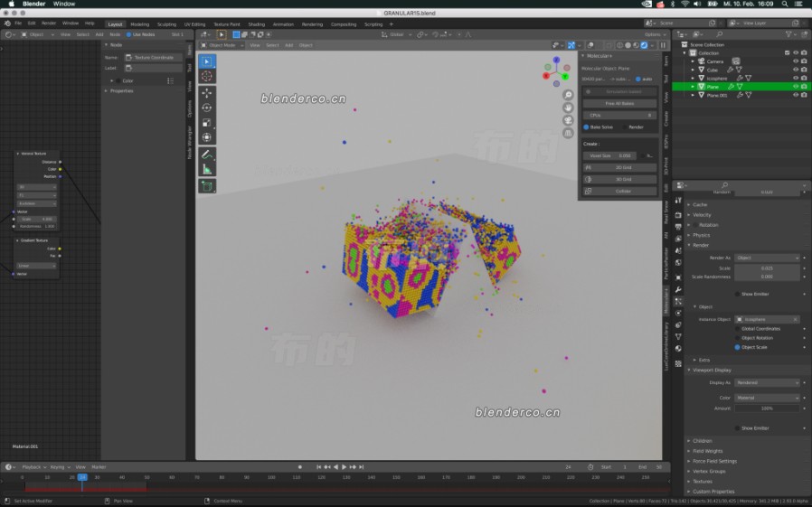Select the Cube object in outliner
Screen dimensions: 812x507
pyautogui.click(x=713, y=70)
